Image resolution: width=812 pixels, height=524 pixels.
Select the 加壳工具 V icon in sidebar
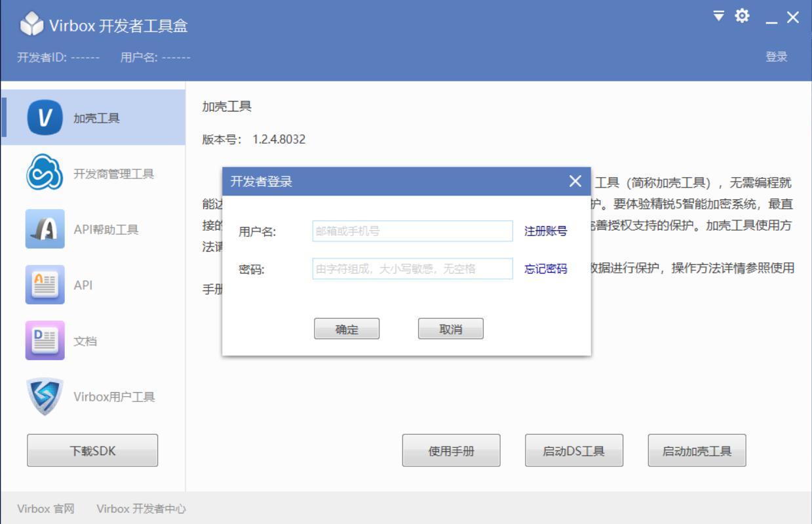[x=45, y=118]
